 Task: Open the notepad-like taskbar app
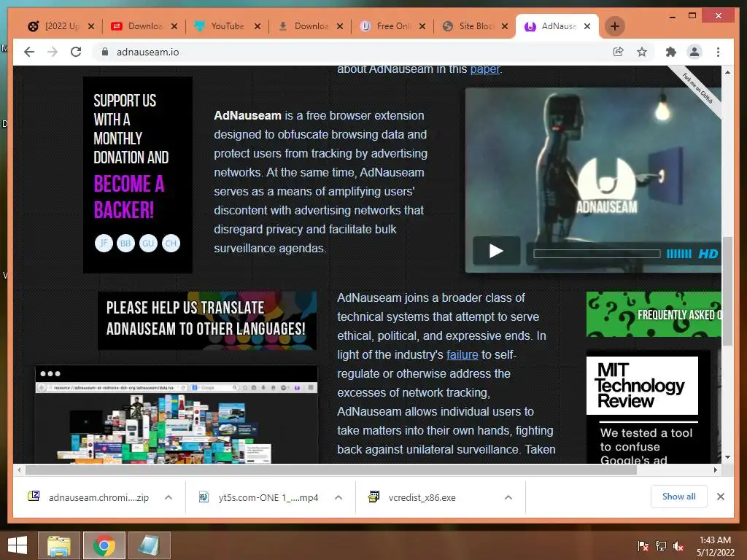point(149,545)
